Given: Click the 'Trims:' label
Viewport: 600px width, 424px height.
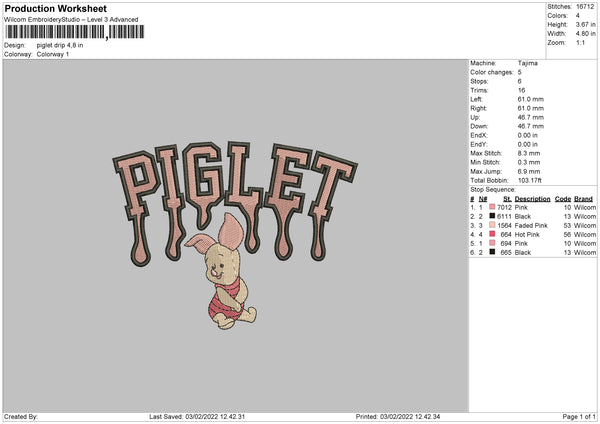Looking at the screenshot, I should coord(479,90).
